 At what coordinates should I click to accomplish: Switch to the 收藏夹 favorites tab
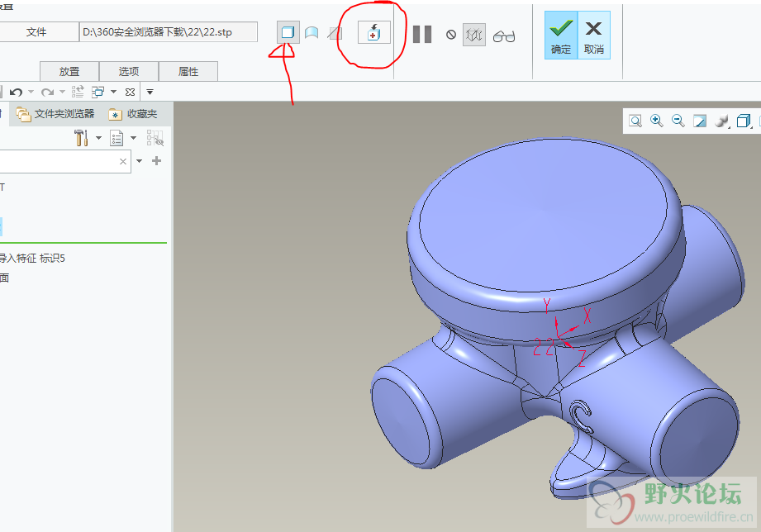pos(134,114)
